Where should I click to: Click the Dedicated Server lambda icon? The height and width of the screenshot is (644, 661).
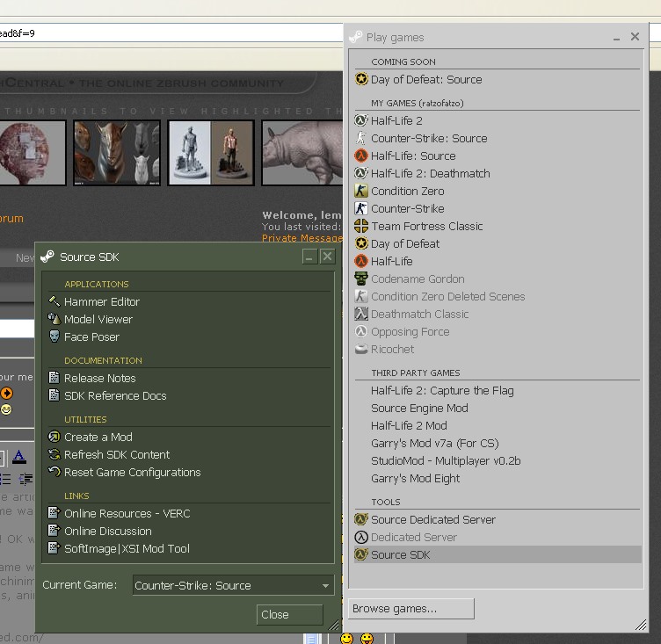(361, 537)
